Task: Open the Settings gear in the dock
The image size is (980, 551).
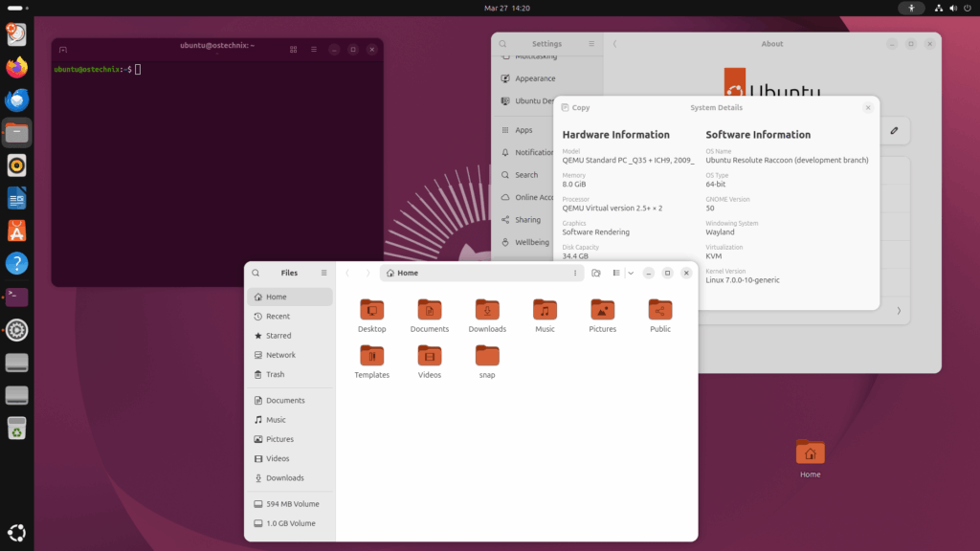Action: pos(17,330)
